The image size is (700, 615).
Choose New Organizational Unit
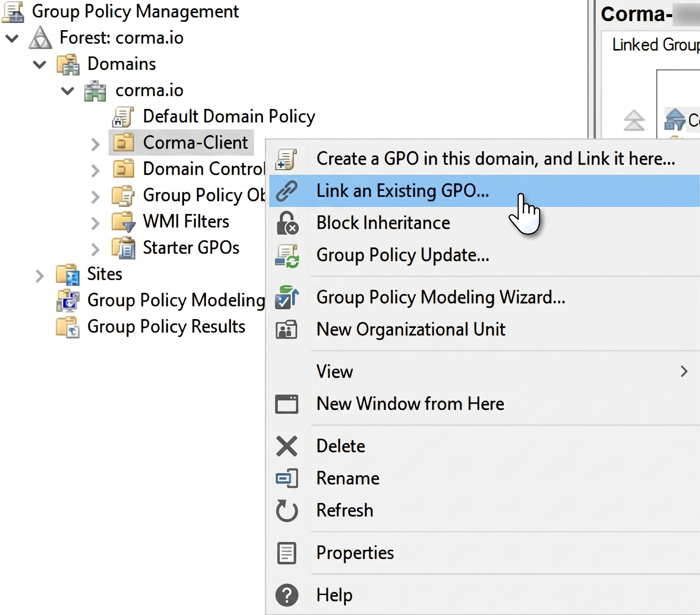tap(484, 330)
